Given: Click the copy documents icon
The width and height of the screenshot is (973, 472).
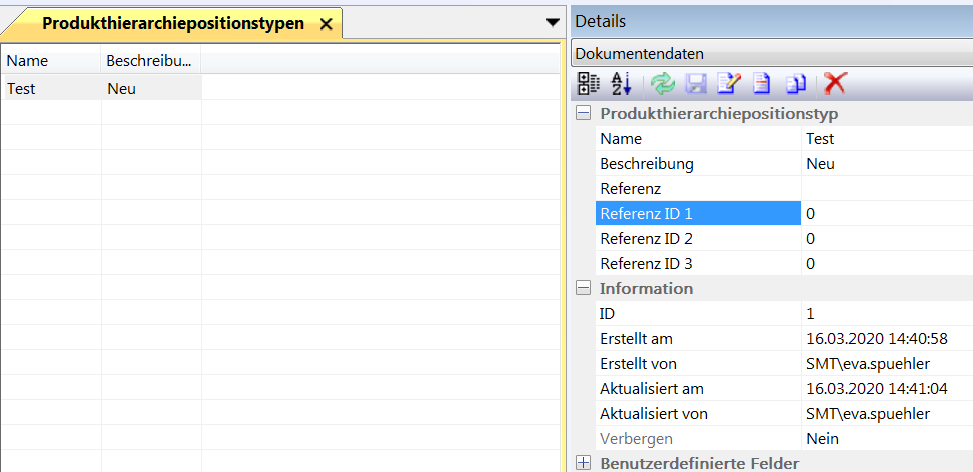Looking at the screenshot, I should [x=796, y=84].
